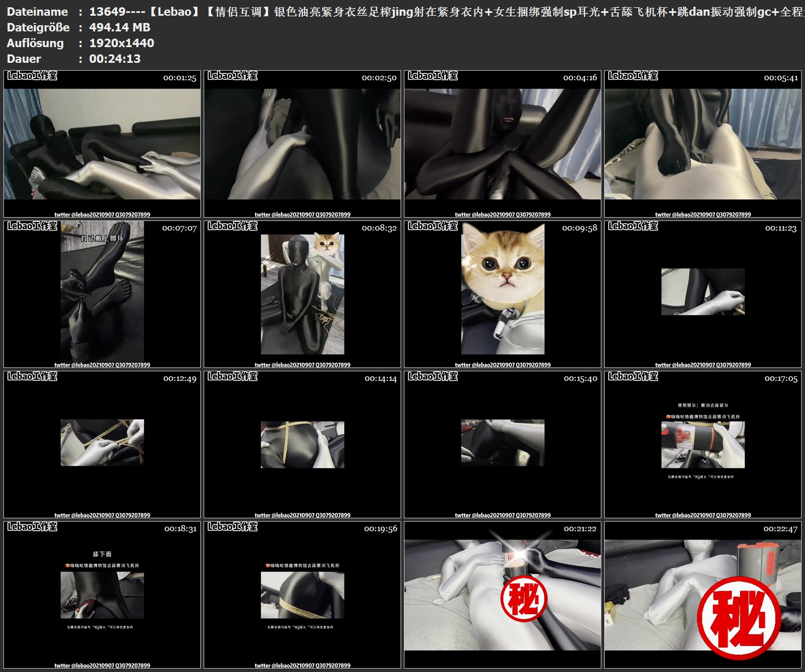This screenshot has height=672, width=805.
Task: Select the frame at 00:02:50
Action: tap(302, 144)
